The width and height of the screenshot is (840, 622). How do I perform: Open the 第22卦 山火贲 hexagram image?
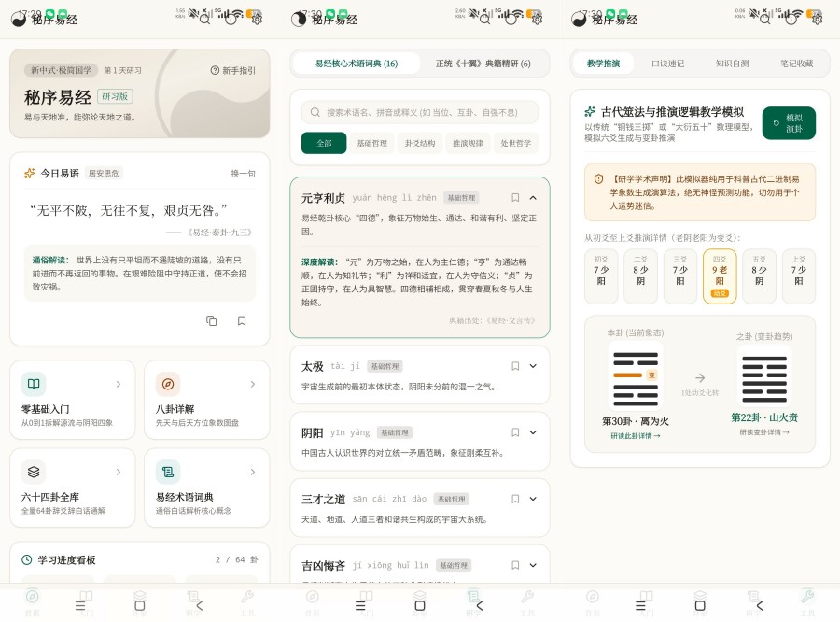(764, 377)
